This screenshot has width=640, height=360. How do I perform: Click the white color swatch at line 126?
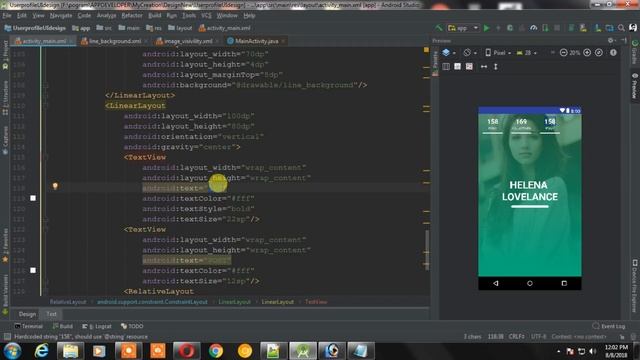click(x=33, y=270)
